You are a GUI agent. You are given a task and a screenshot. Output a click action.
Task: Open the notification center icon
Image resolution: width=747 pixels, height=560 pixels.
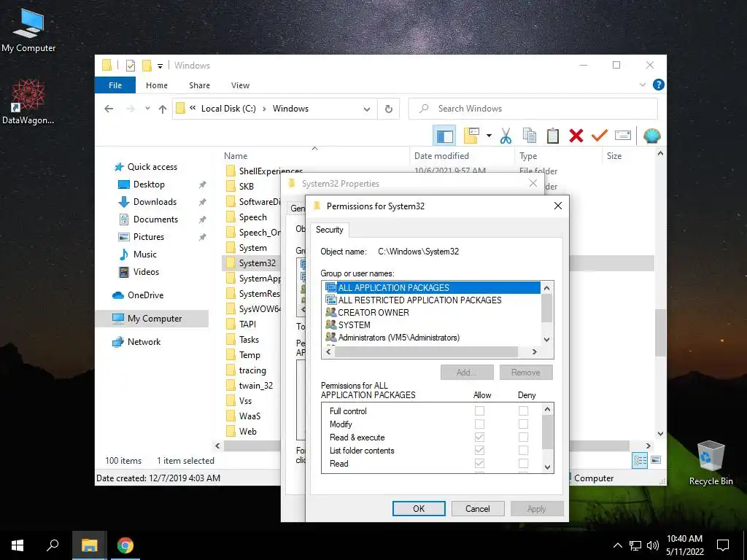pos(723,545)
